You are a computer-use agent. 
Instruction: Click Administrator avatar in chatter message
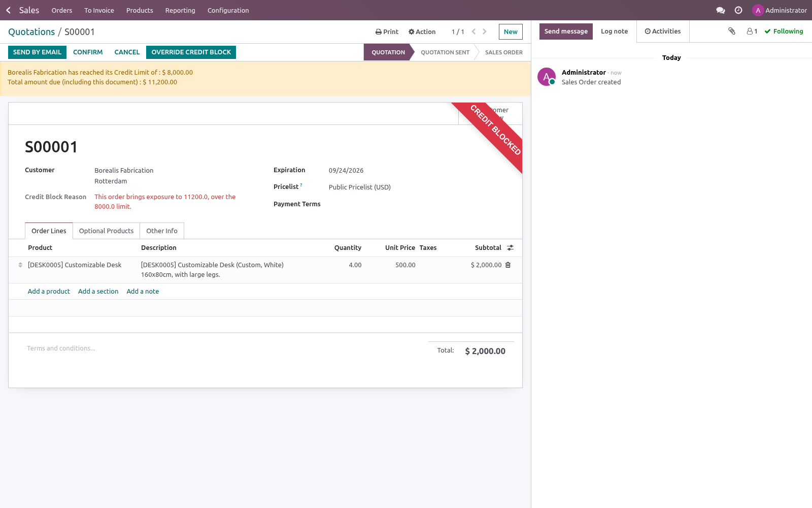tap(547, 77)
